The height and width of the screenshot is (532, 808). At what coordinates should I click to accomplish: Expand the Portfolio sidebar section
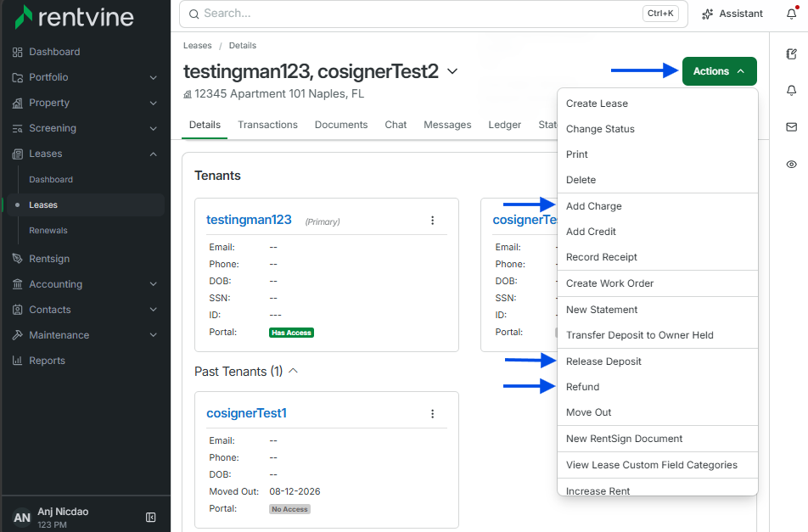click(153, 78)
